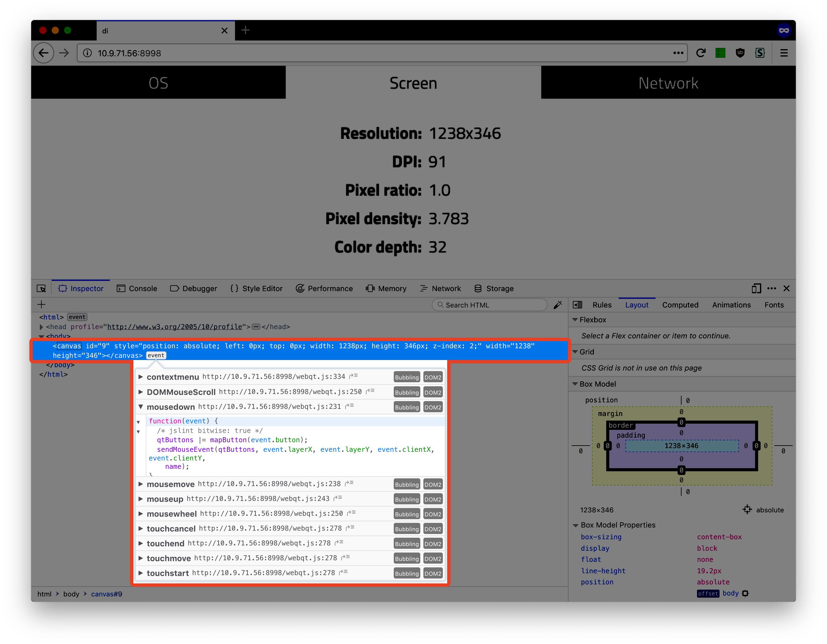
Task: Select the Network page tab
Action: (668, 83)
